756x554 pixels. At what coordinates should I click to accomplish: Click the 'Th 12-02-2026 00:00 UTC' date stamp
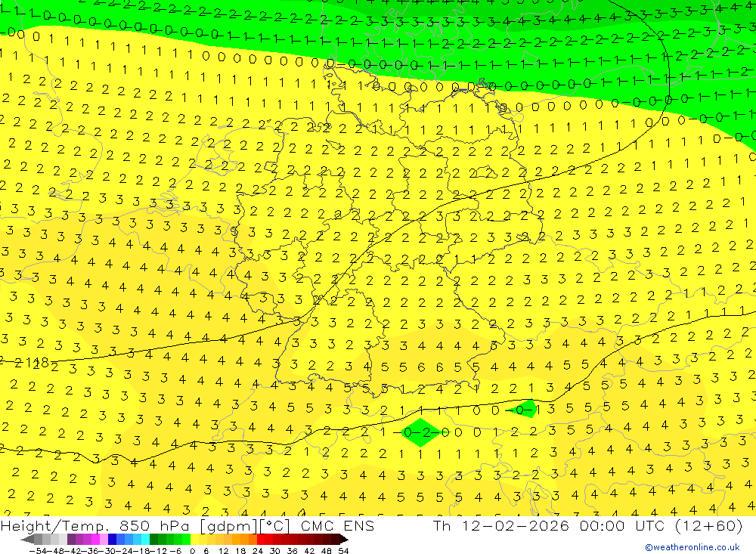point(549,525)
